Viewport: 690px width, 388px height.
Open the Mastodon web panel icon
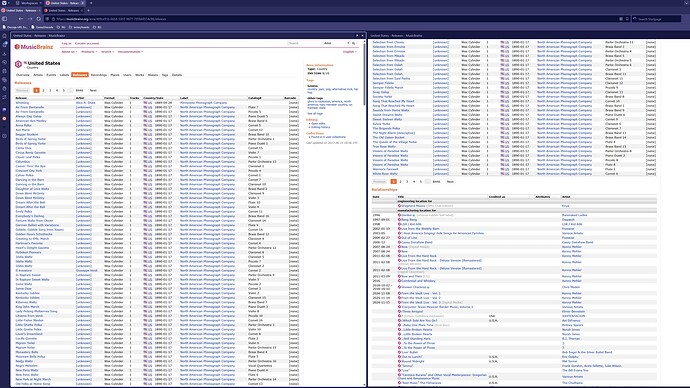pyautogui.click(x=4, y=110)
